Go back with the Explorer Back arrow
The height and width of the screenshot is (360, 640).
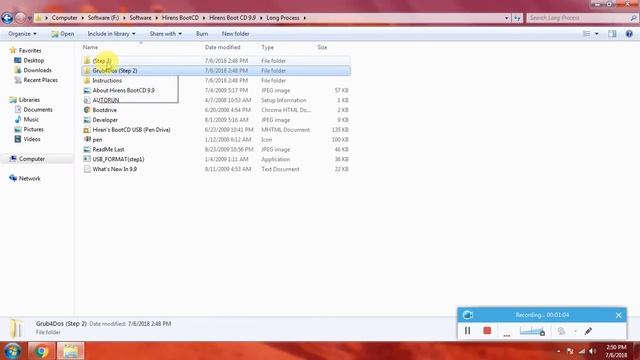[7, 18]
